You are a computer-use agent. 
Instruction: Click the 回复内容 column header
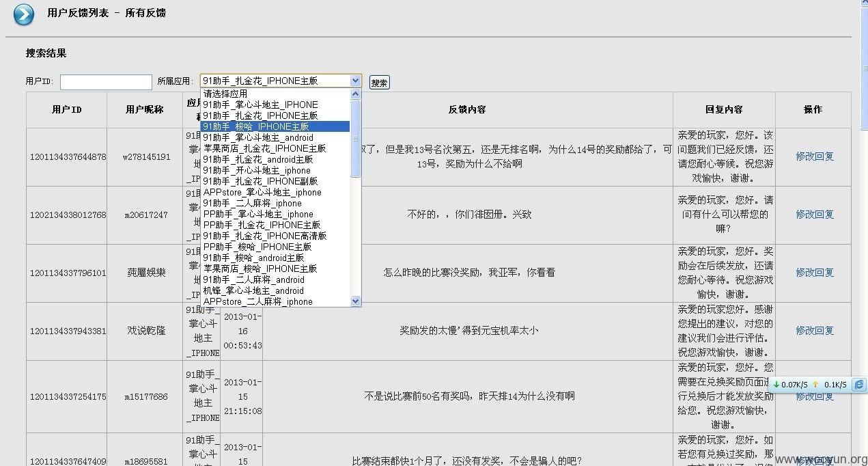tap(724, 109)
